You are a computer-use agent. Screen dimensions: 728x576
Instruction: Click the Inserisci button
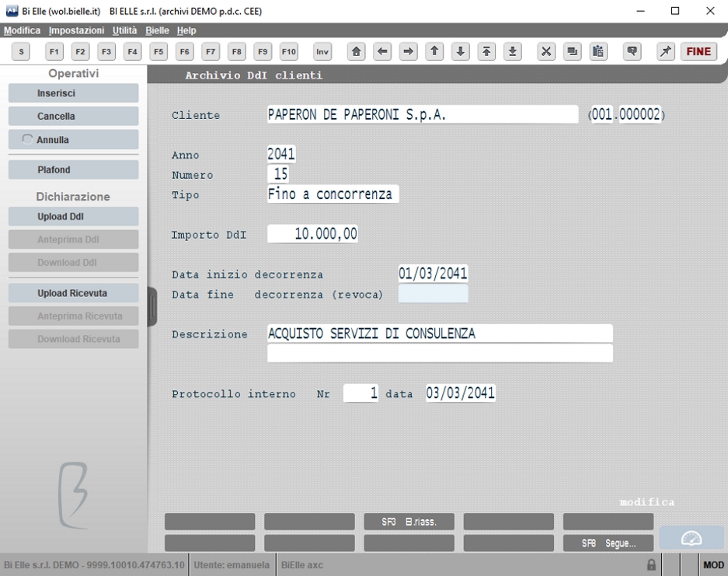73,93
